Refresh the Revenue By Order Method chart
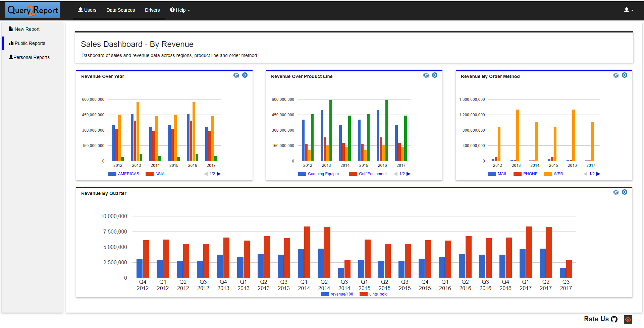644x328 pixels. coord(616,75)
